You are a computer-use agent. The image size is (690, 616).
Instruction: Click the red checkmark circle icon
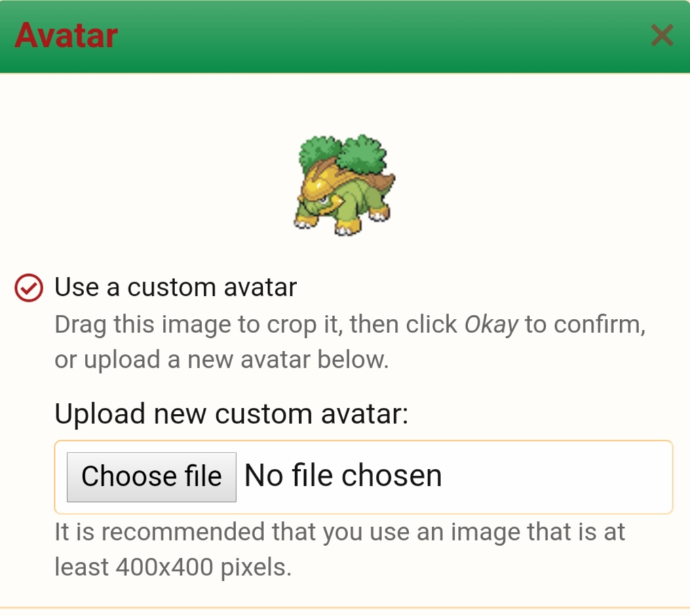pyautogui.click(x=28, y=288)
